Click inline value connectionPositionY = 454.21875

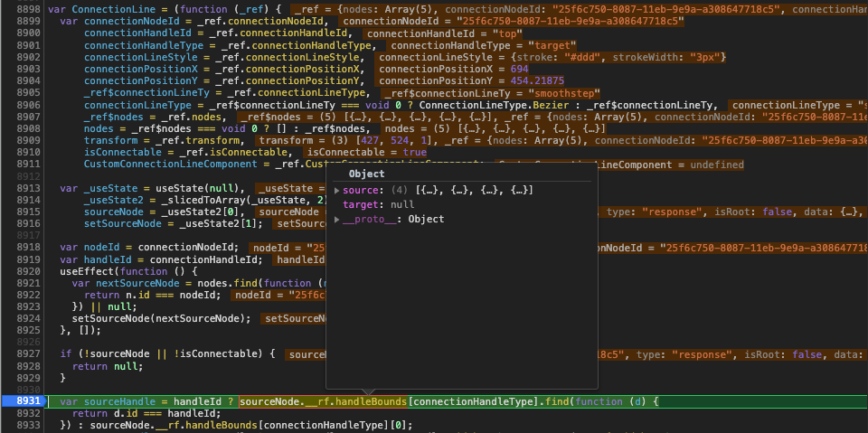(471, 81)
